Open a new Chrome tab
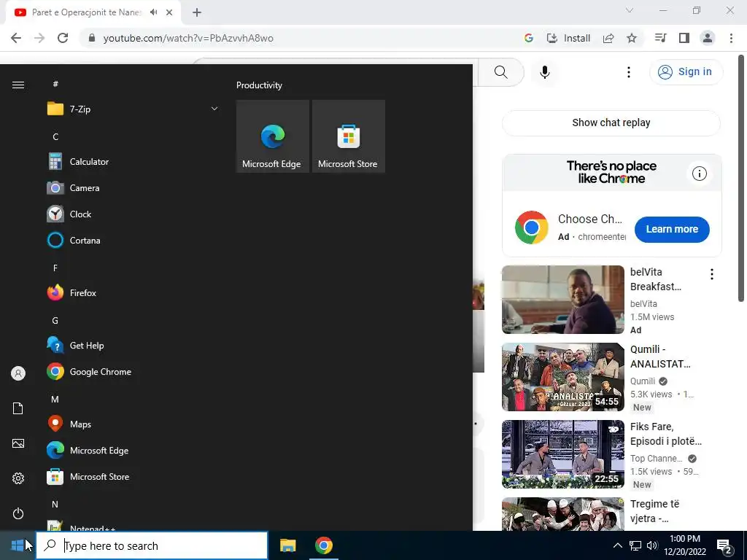 click(197, 12)
